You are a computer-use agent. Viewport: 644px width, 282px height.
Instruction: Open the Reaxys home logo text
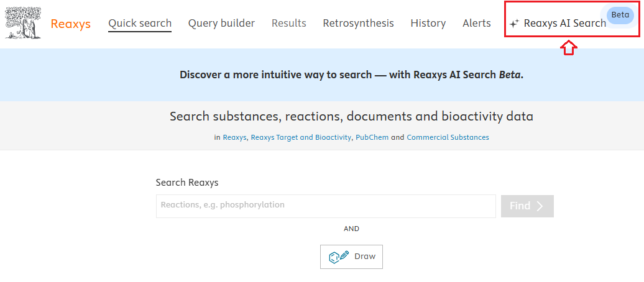pos(71,24)
